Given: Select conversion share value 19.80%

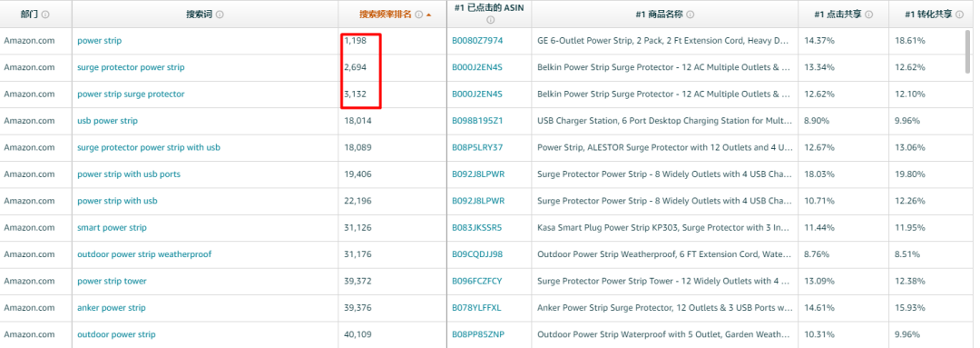Looking at the screenshot, I should [x=910, y=174].
